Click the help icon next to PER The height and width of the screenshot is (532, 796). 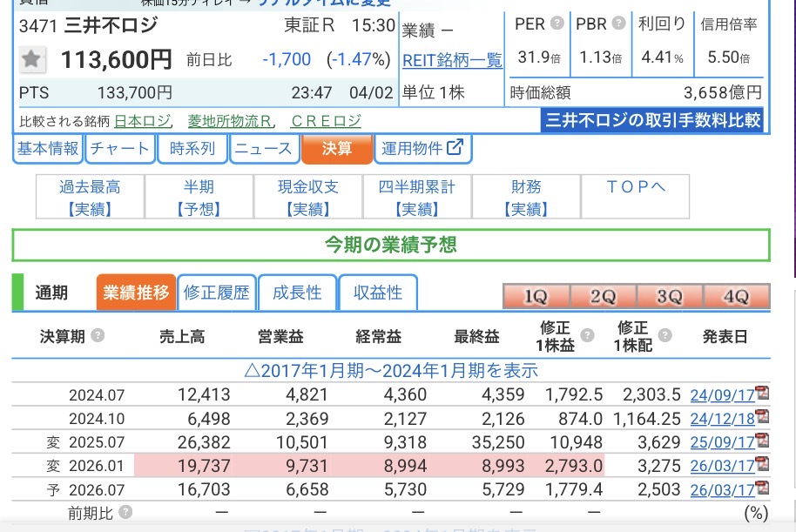coord(557,24)
